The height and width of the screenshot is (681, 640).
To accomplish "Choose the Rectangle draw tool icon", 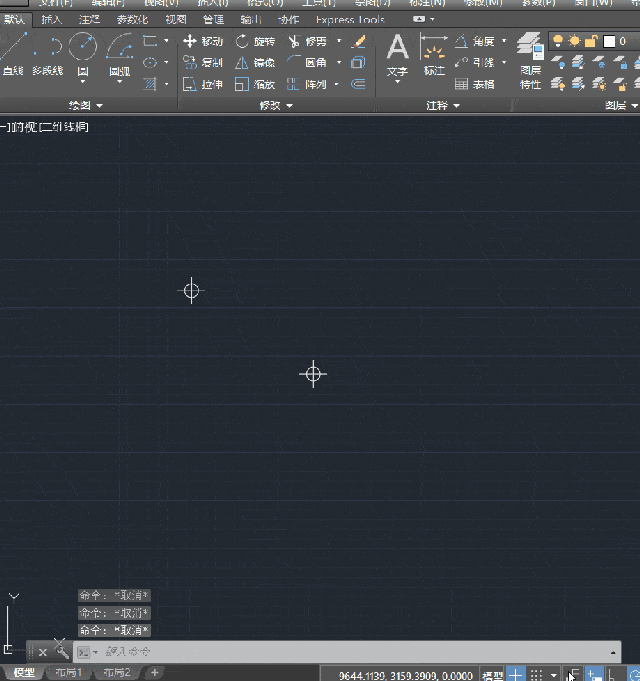I will 150,41.
